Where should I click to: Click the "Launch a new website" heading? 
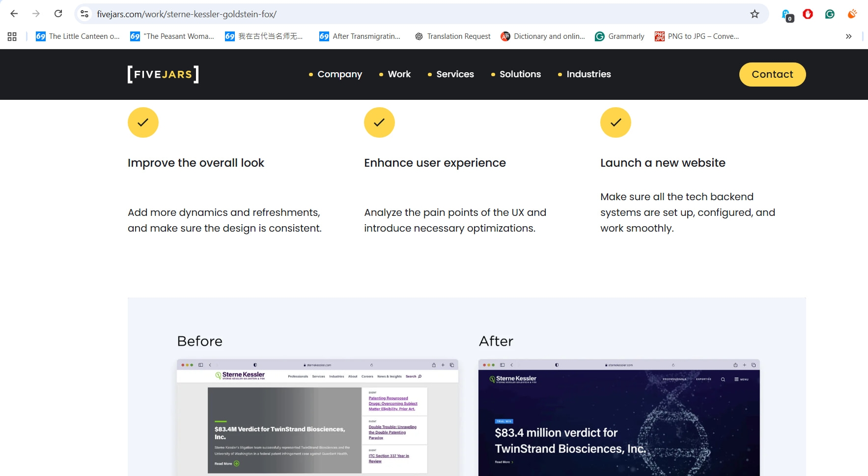663,163
